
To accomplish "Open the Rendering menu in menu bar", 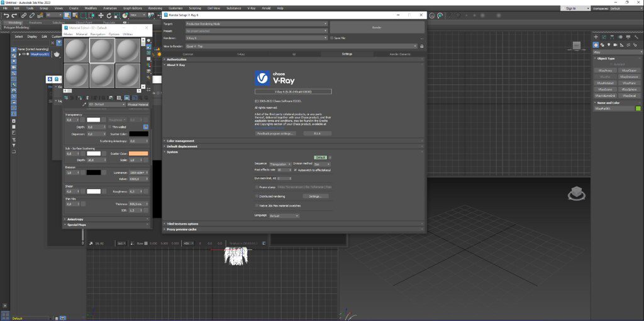I will pyautogui.click(x=153, y=8).
